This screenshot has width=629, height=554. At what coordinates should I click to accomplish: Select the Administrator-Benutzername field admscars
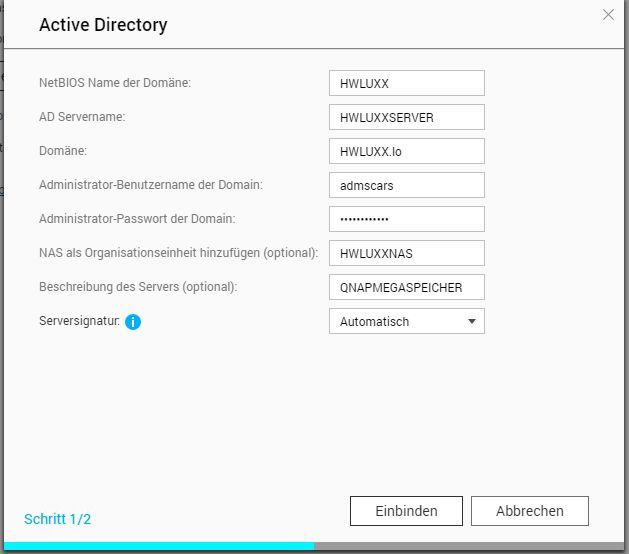[x=407, y=185]
